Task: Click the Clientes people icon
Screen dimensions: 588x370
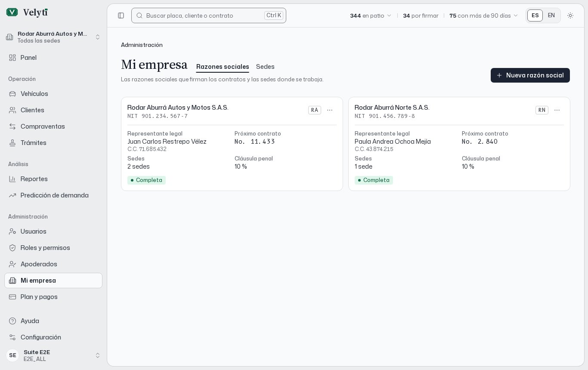Action: pos(12,110)
